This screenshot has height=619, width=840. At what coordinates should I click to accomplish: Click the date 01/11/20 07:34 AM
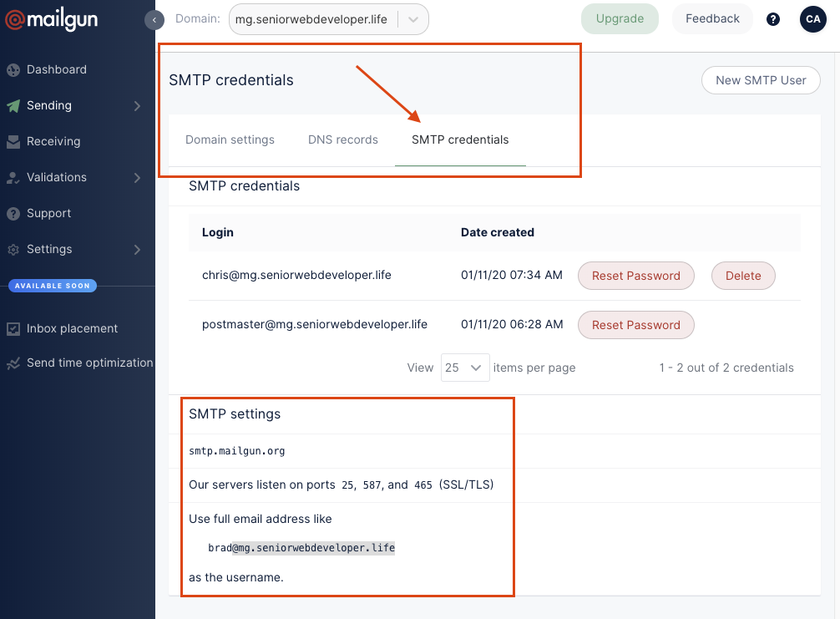click(x=512, y=275)
